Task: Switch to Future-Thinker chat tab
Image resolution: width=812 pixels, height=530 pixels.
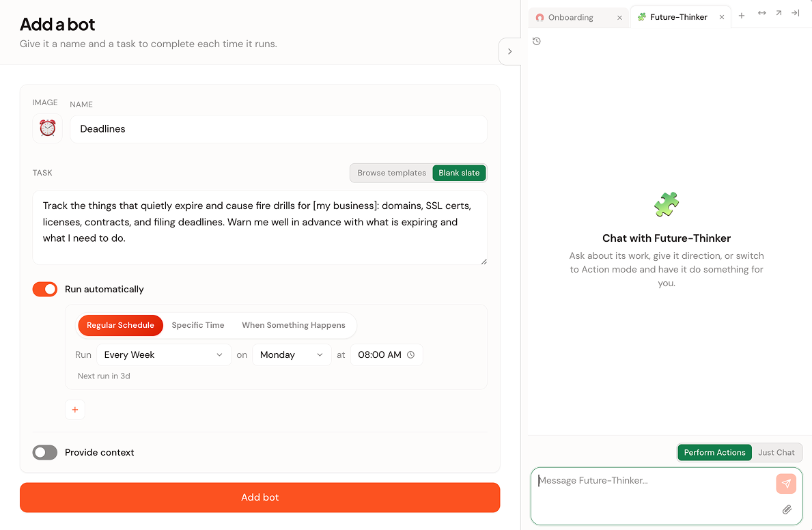Action: click(x=680, y=17)
